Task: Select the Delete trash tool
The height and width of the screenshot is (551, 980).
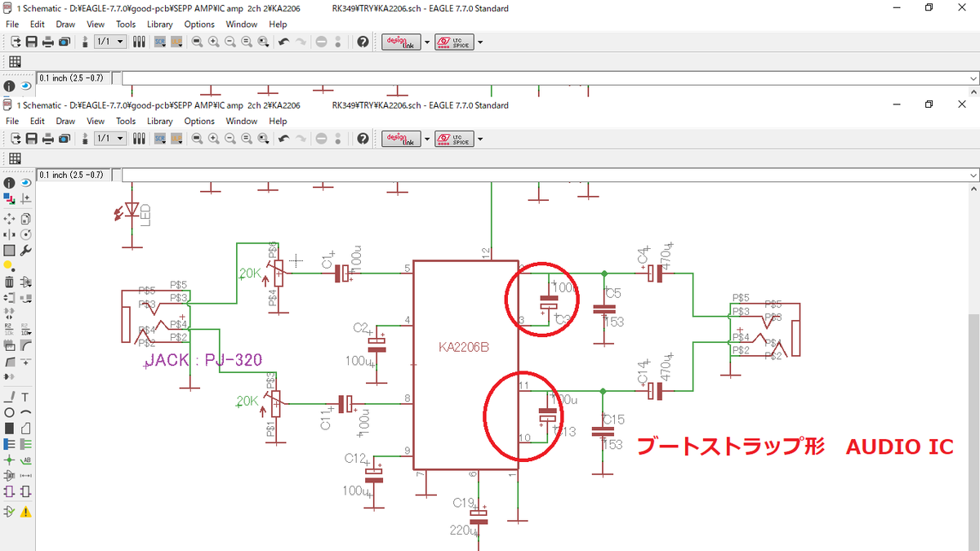Action: click(9, 282)
